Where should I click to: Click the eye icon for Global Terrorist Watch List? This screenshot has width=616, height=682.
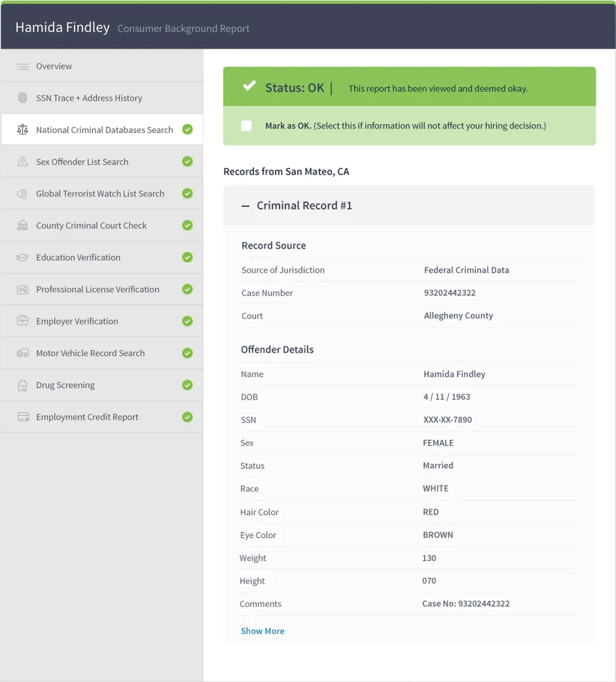point(23,194)
